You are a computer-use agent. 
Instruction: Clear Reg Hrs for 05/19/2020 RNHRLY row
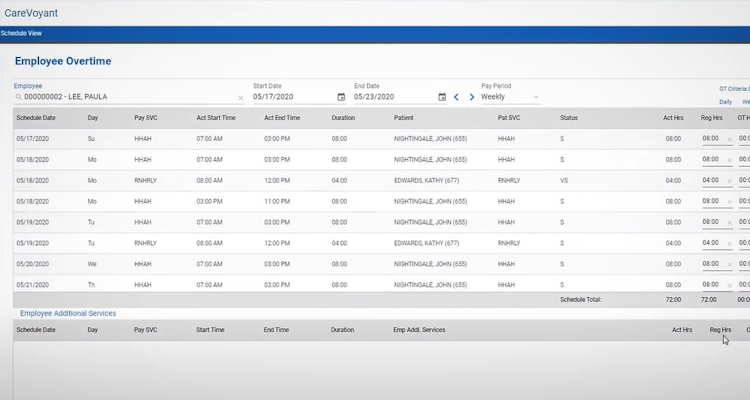(729, 244)
